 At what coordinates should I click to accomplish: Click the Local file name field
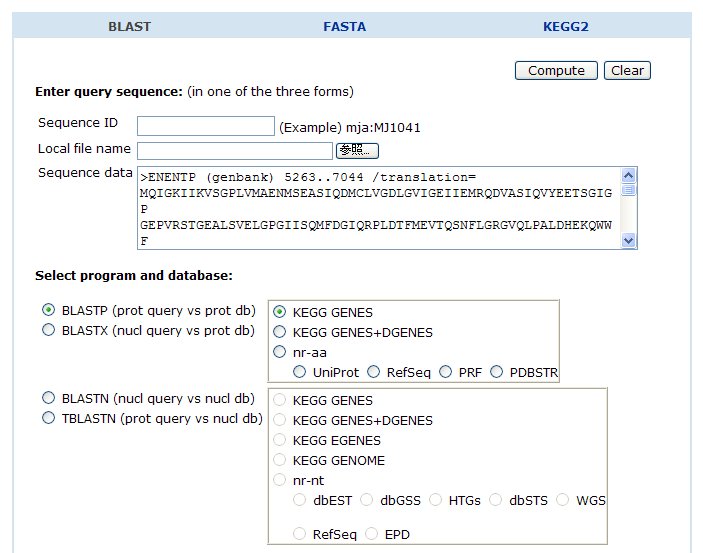(234, 151)
